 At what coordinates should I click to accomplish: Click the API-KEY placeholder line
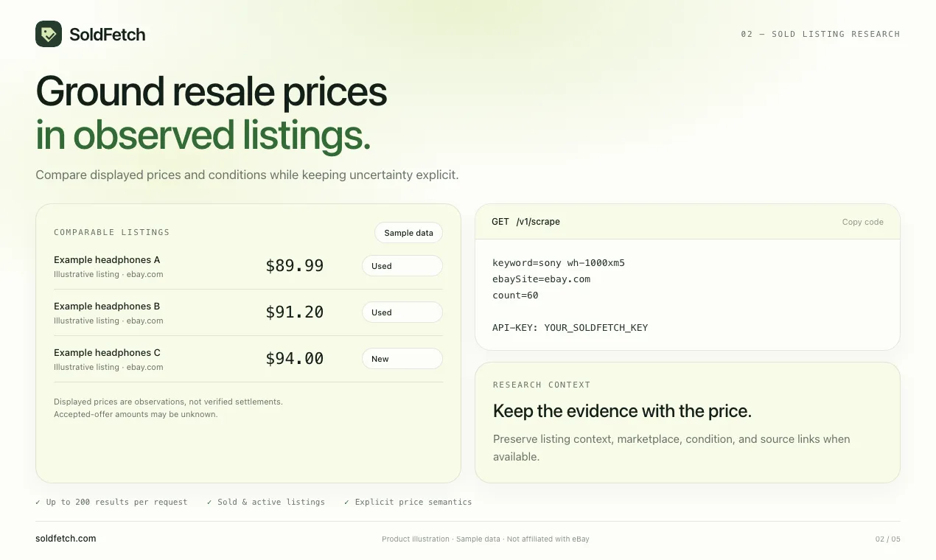click(x=570, y=328)
